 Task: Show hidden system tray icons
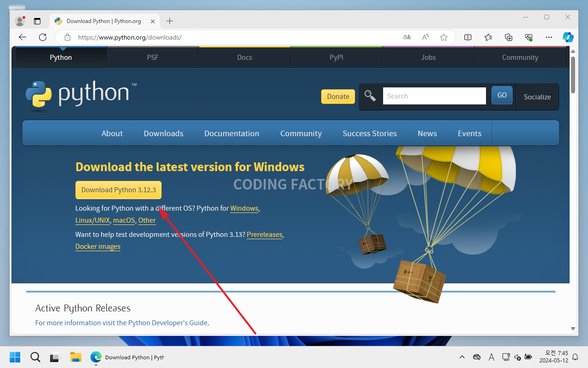click(462, 357)
